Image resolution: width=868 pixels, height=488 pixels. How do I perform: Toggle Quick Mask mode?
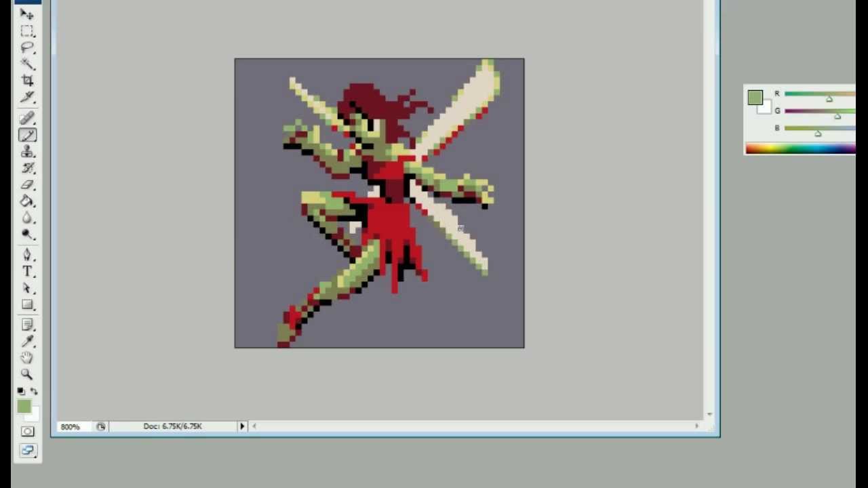[x=27, y=431]
